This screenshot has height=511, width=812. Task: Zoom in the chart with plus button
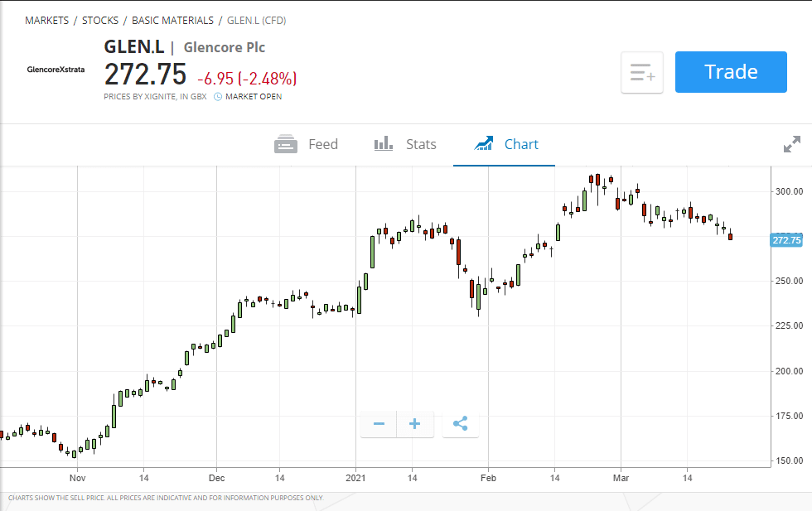pos(415,424)
